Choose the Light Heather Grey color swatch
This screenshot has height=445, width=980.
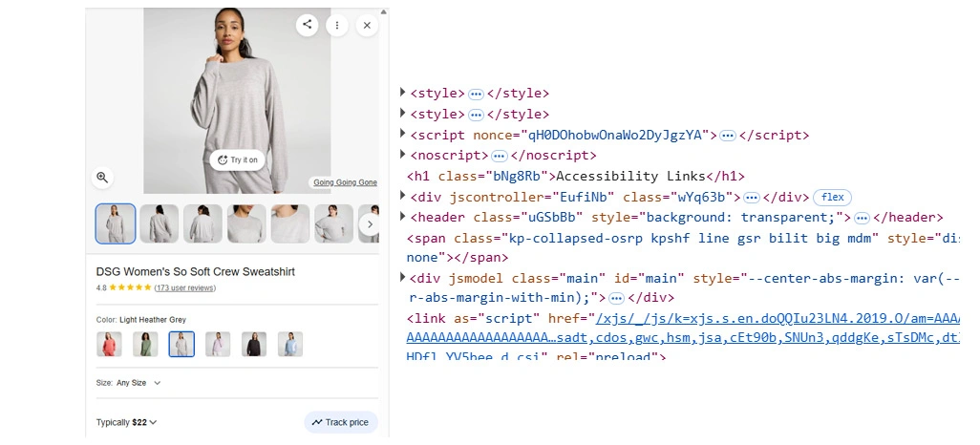pyautogui.click(x=181, y=344)
